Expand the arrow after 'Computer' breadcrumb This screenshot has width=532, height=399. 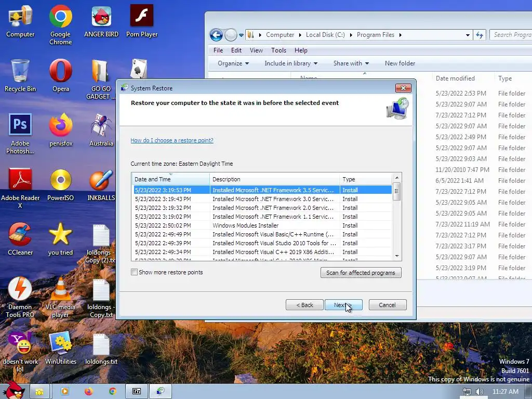[x=300, y=35]
